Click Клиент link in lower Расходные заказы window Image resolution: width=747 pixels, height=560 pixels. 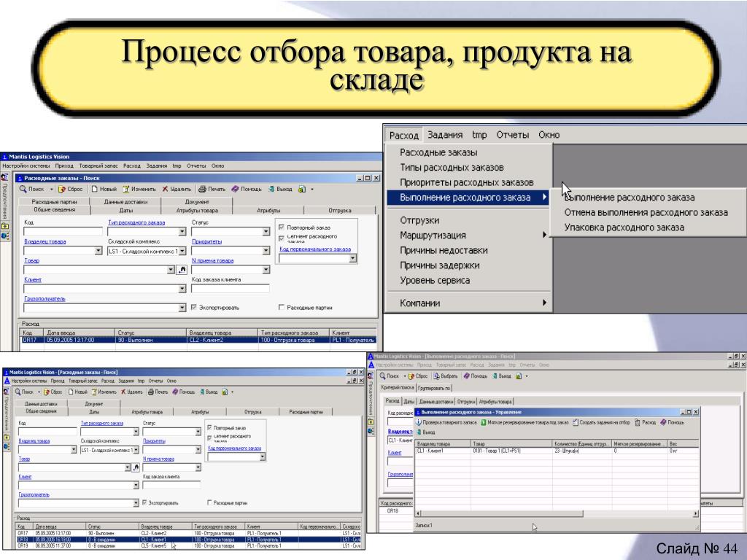point(25,477)
